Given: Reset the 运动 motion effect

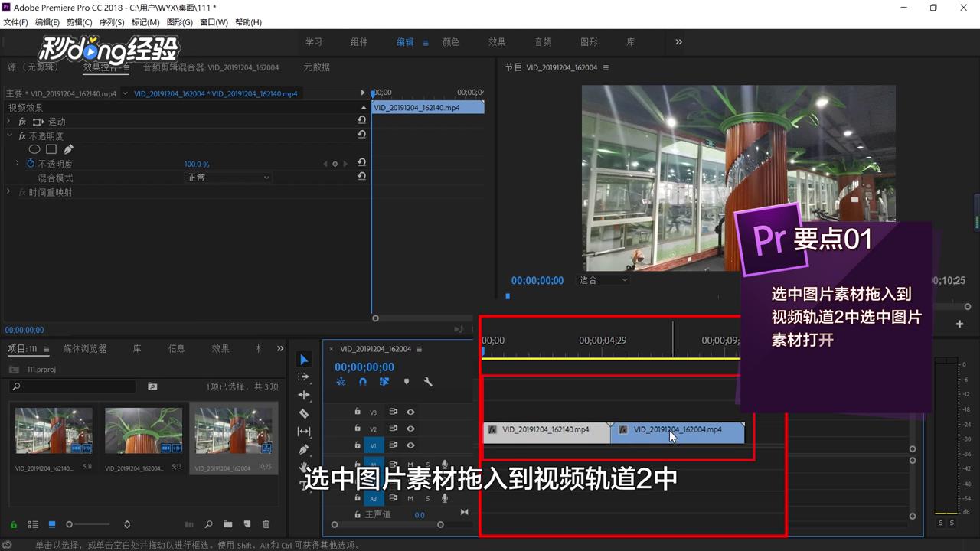Looking at the screenshot, I should click(361, 121).
